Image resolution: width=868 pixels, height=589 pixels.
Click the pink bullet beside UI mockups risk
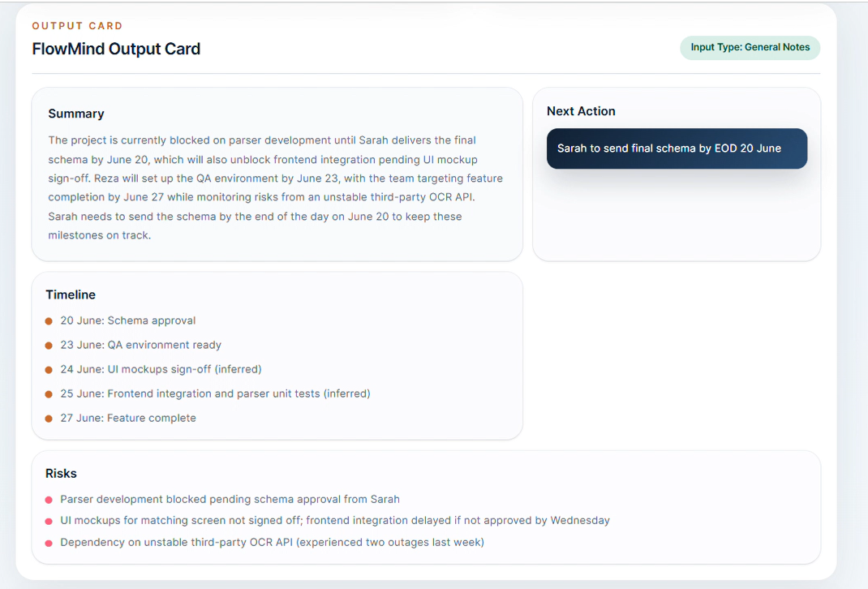coord(49,522)
